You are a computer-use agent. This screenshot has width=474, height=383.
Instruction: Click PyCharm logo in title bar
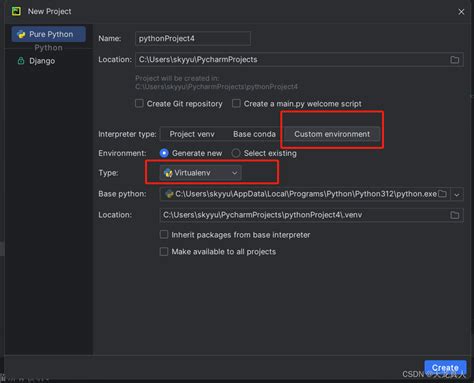(x=16, y=11)
